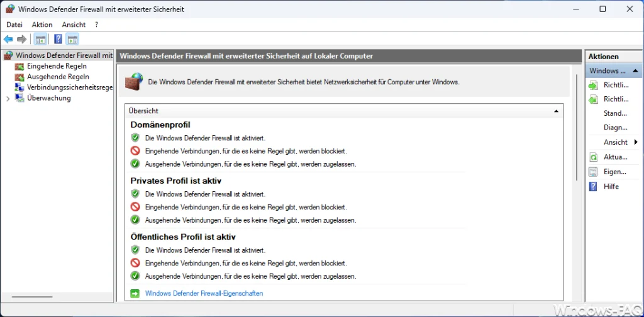Click Privates Profil blocked red icon
This screenshot has width=644, height=317.
135,207
